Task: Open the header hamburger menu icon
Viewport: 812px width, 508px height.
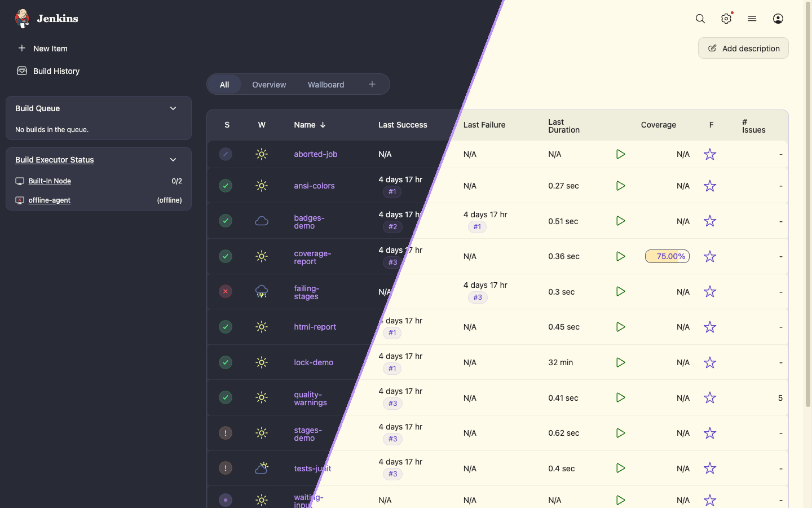Action: [x=752, y=19]
